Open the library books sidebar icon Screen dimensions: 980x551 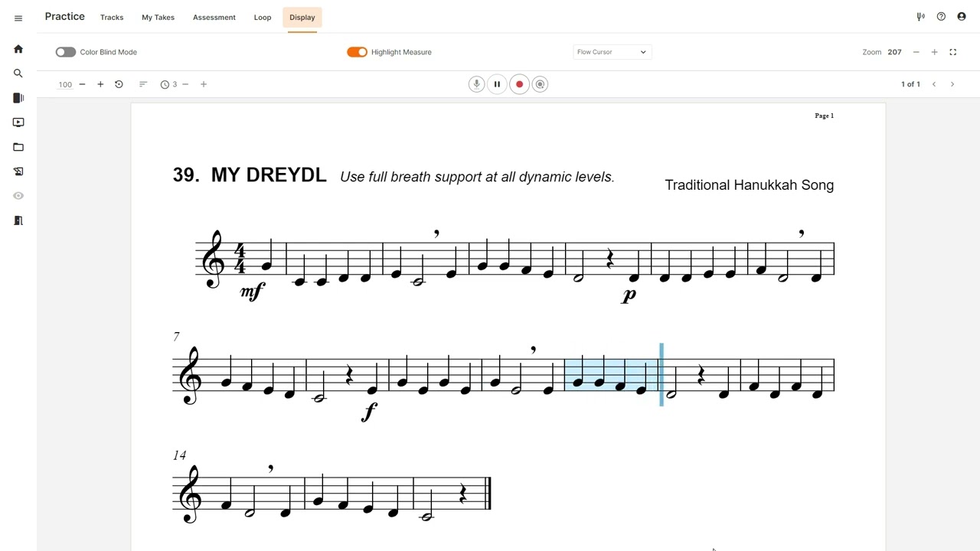click(x=18, y=98)
